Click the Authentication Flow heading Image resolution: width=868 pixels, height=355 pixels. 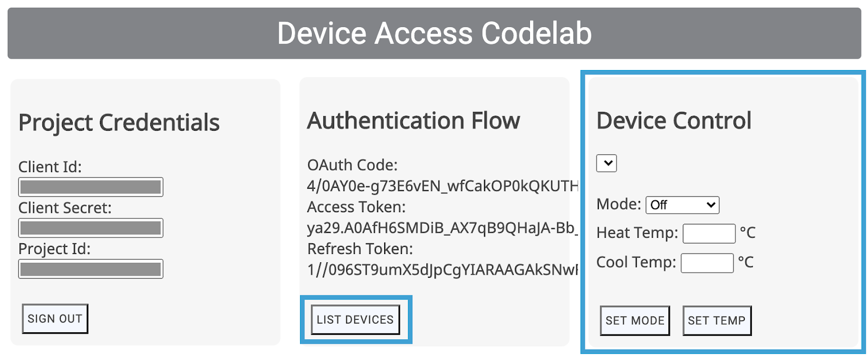413,121
